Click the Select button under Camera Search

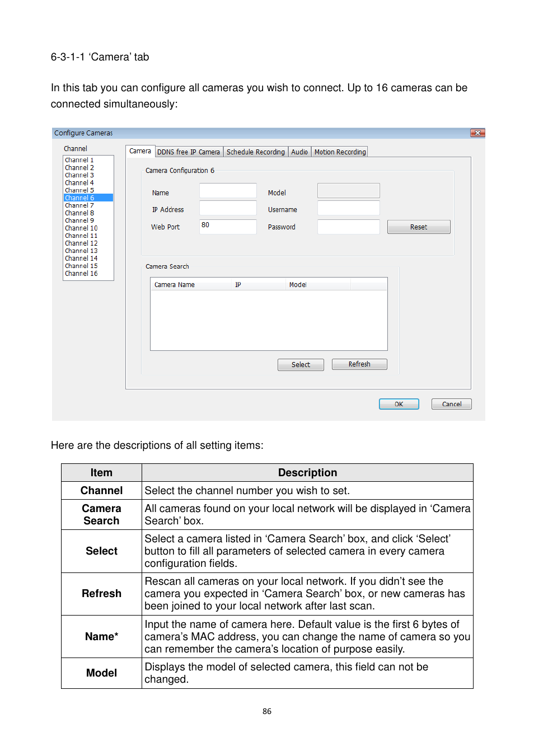(x=301, y=364)
